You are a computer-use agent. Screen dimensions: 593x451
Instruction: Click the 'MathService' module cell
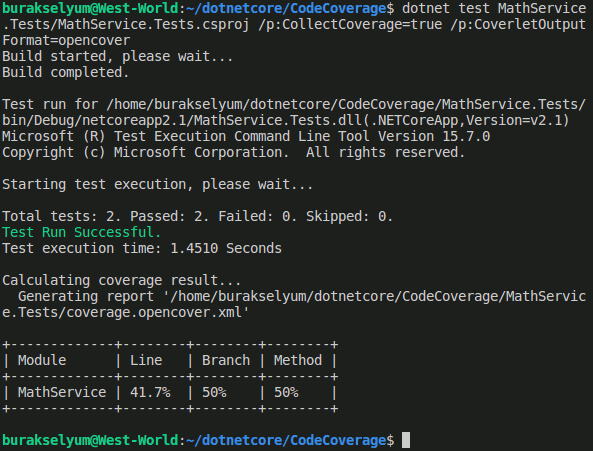pos(62,392)
